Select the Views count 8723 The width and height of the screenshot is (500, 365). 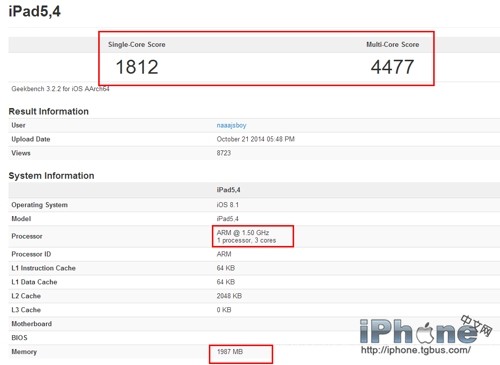click(x=224, y=153)
